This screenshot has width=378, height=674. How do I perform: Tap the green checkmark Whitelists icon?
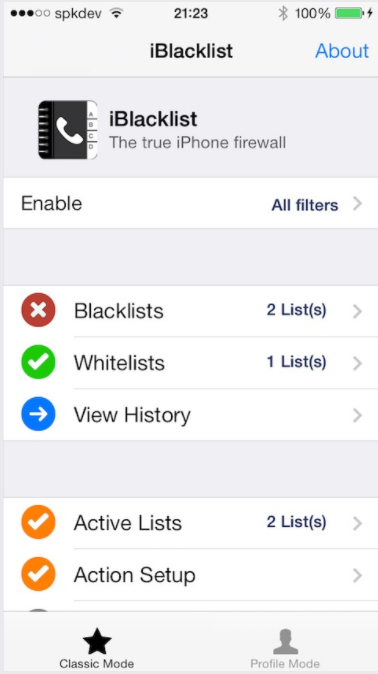[x=38, y=362]
